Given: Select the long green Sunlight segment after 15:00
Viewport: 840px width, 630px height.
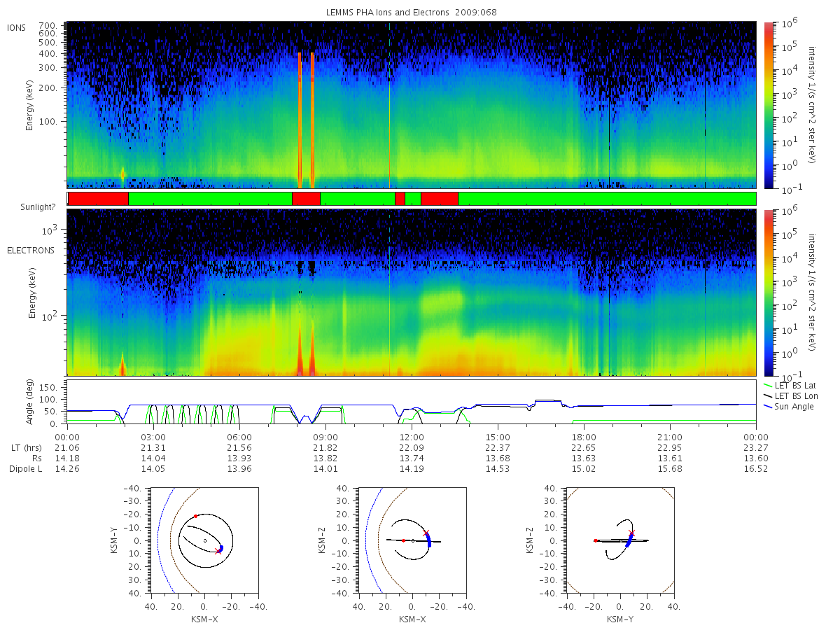Looking at the screenshot, I should tap(607, 199).
